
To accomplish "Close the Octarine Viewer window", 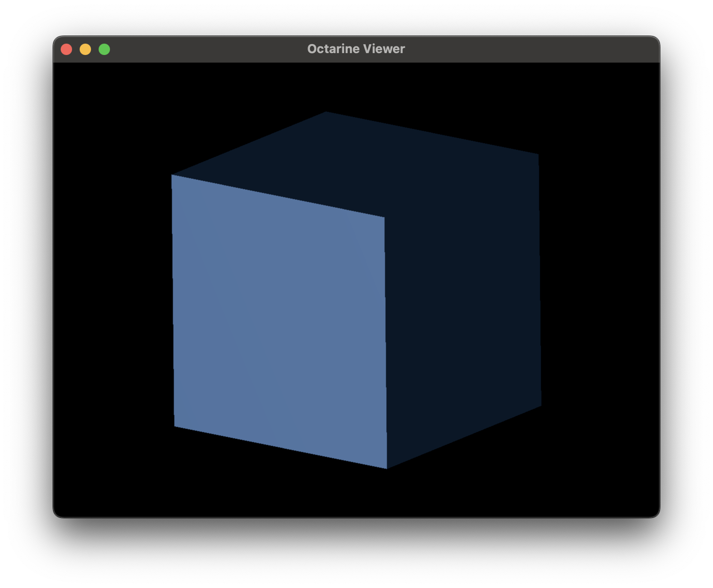I will [66, 49].
